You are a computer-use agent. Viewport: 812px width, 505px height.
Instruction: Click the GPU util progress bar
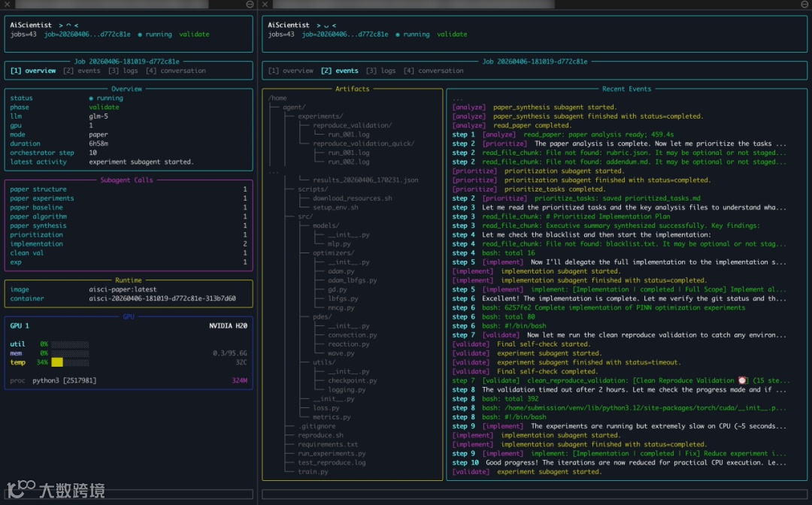click(70, 344)
